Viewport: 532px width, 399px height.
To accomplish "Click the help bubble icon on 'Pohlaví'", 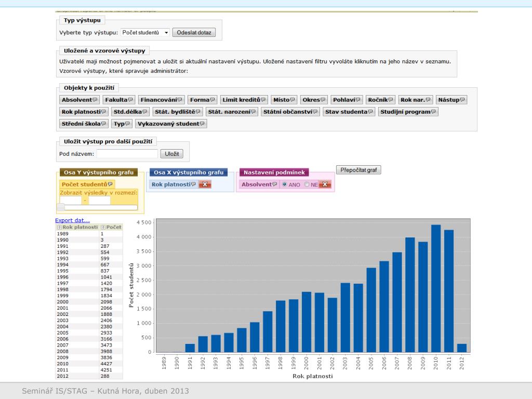I will [358, 99].
